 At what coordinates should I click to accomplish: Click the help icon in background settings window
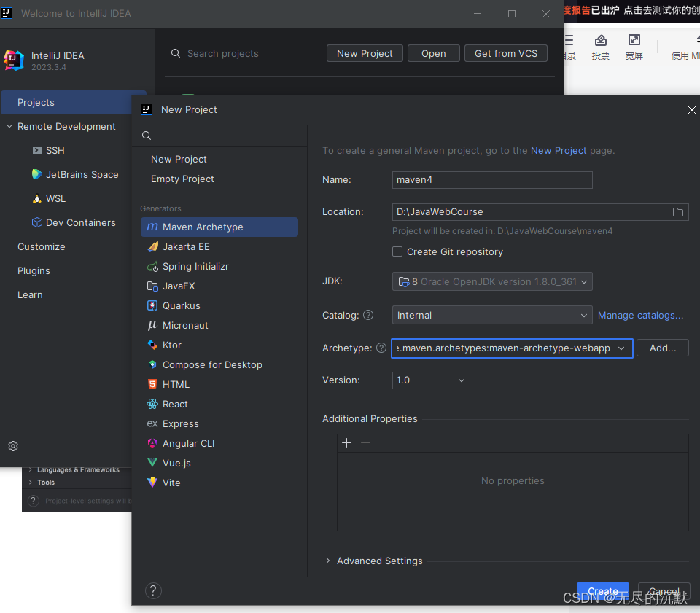click(33, 501)
